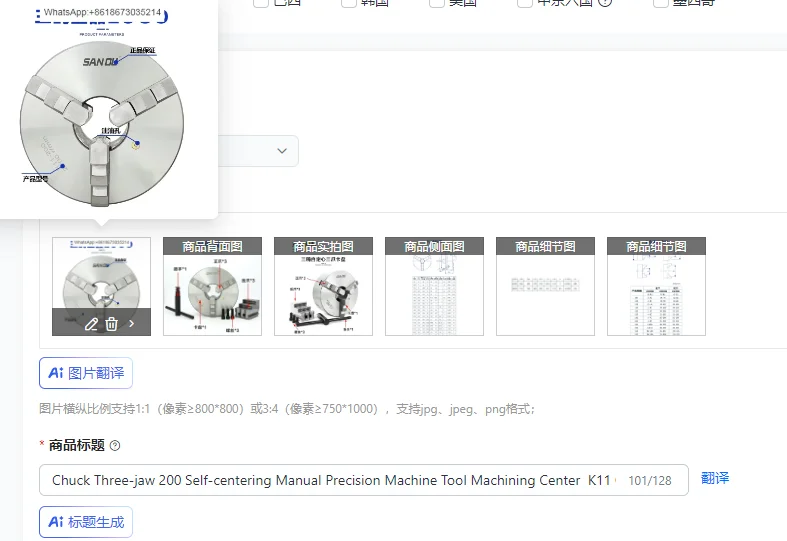This screenshot has width=787, height=541.
Task: Select the last 商品细节图 thumbnail with spec table
Action: pyautogui.click(x=656, y=287)
